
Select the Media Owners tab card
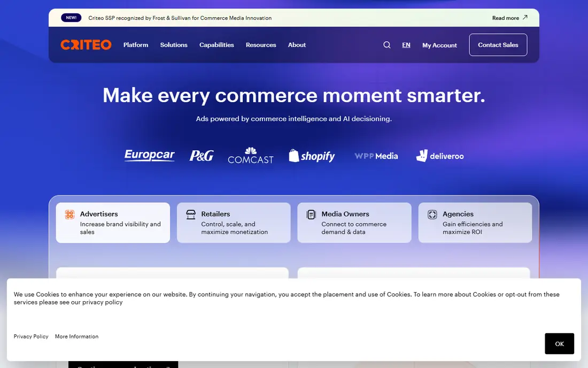354,223
